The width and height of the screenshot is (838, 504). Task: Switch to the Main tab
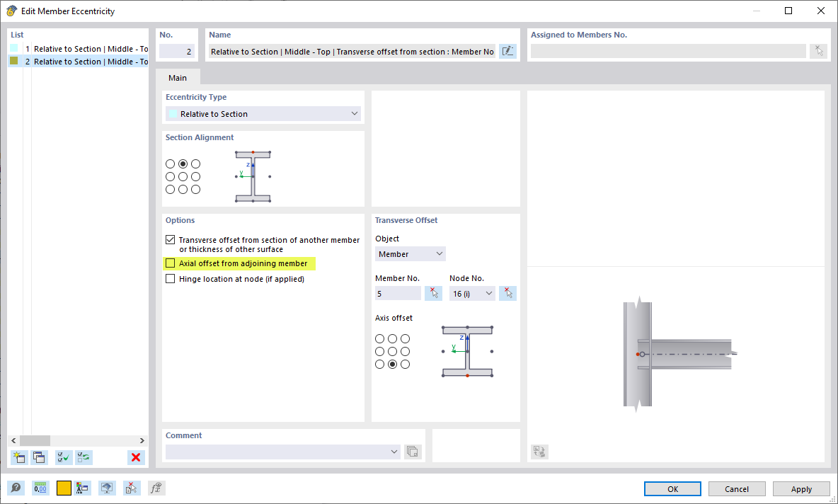[x=178, y=77]
